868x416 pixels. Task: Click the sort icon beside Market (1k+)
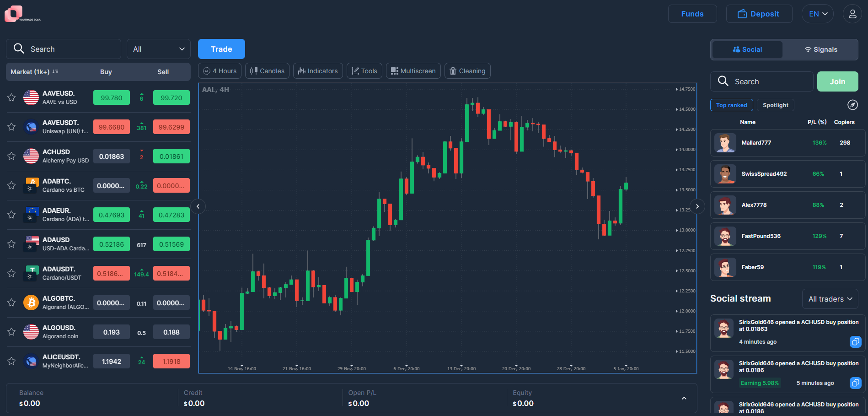pos(55,72)
